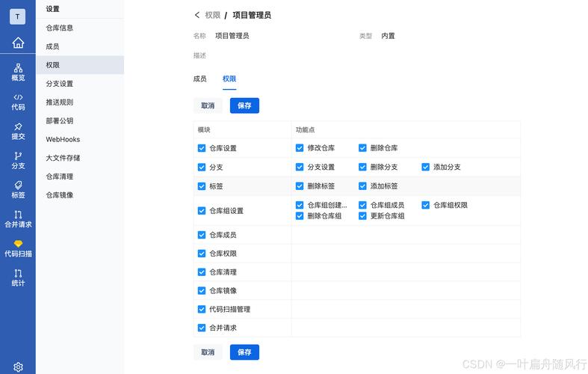This screenshot has height=374, width=588.
Task: Open the 提交 commits section
Action: (18, 132)
